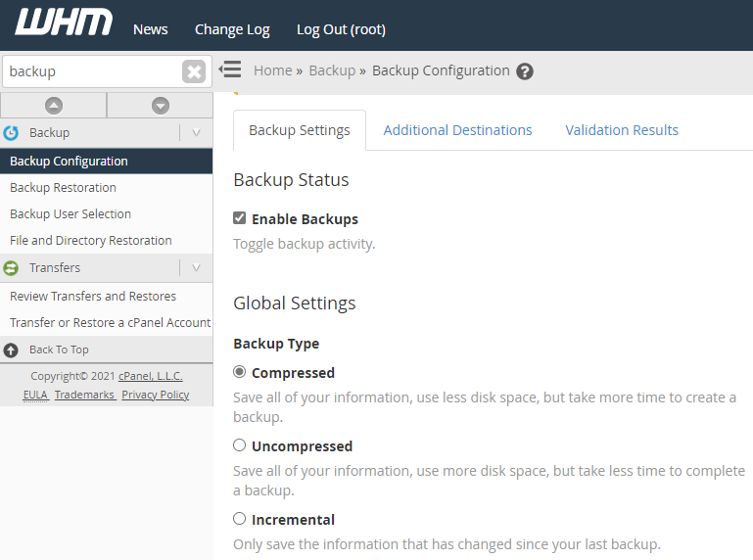
Task: Select the Uncompressed backup type
Action: click(x=239, y=445)
